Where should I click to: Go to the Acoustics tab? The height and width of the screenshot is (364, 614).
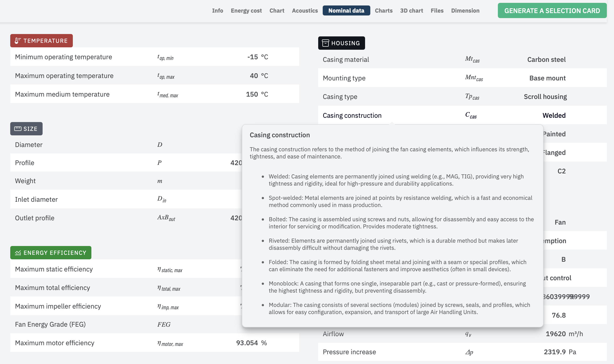click(x=305, y=10)
